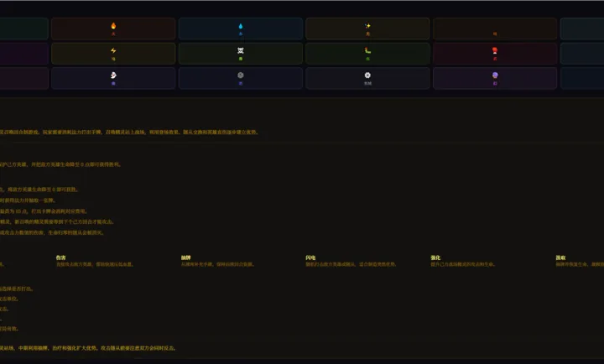This screenshot has height=364, width=604.
Task: Pick the lightning bolt element card
Action: [x=113, y=54]
